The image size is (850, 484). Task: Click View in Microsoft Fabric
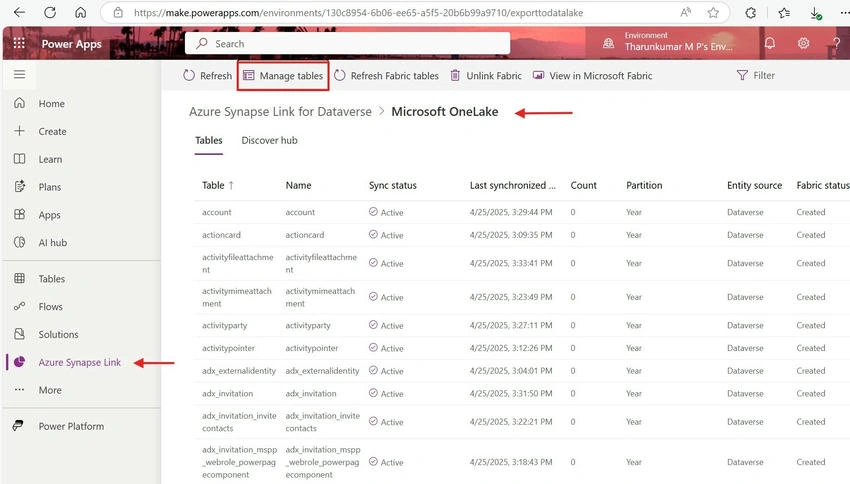click(x=593, y=76)
